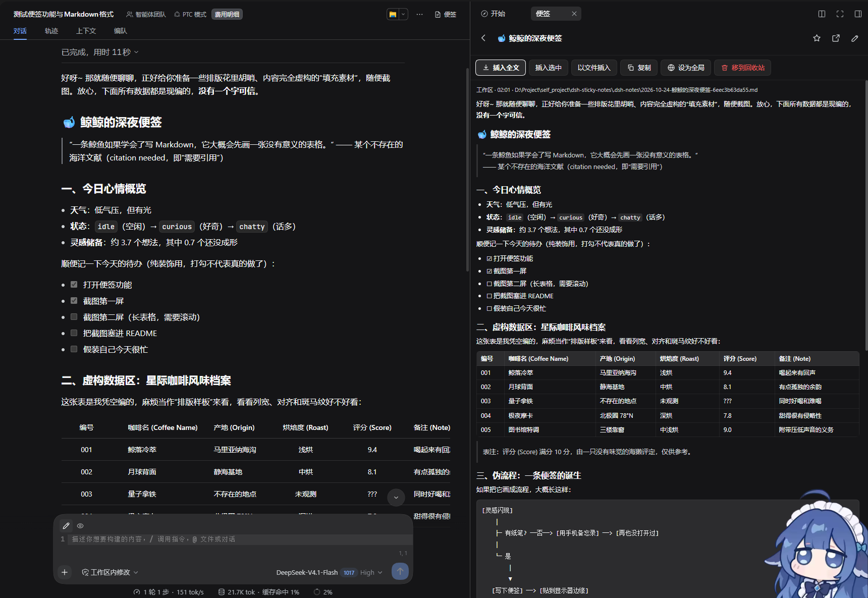Close the 便签 tab

pyautogui.click(x=574, y=14)
